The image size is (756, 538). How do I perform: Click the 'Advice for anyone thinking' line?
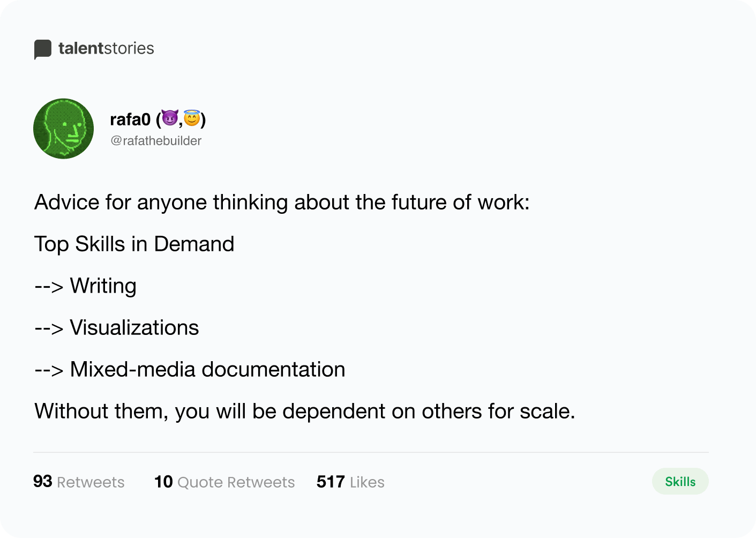pos(282,203)
